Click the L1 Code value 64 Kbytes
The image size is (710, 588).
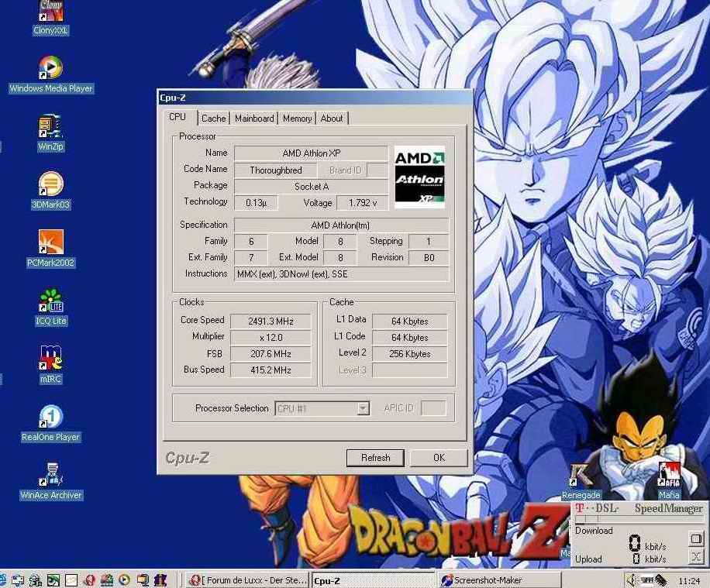[409, 338]
